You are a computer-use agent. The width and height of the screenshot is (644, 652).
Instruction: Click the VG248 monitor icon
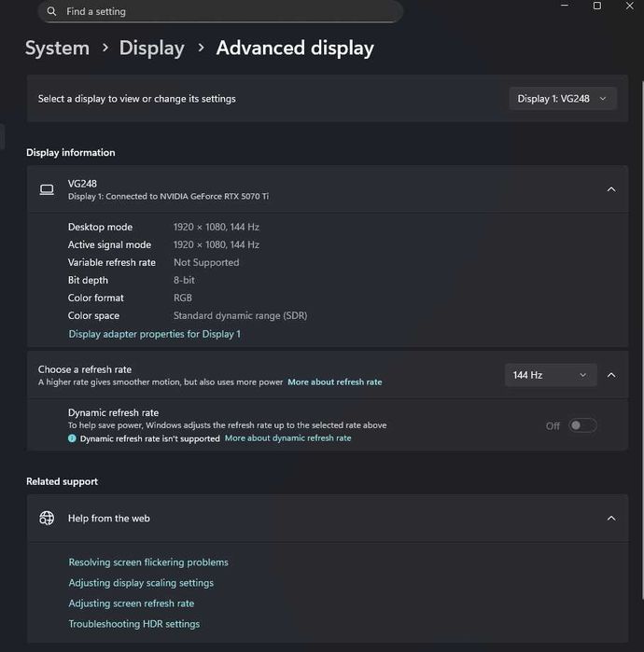47,189
